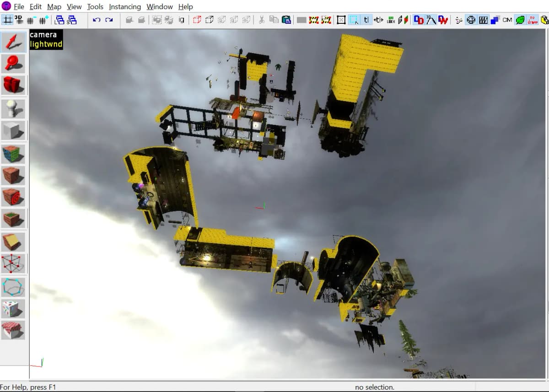Click the sphere helpers toolbar icon

click(471, 20)
